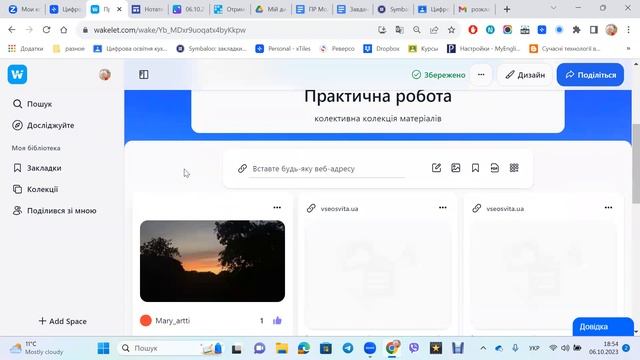Viewport: 640px width, 360px height.
Task: Close the active Wakelet tab
Action: [119, 9]
